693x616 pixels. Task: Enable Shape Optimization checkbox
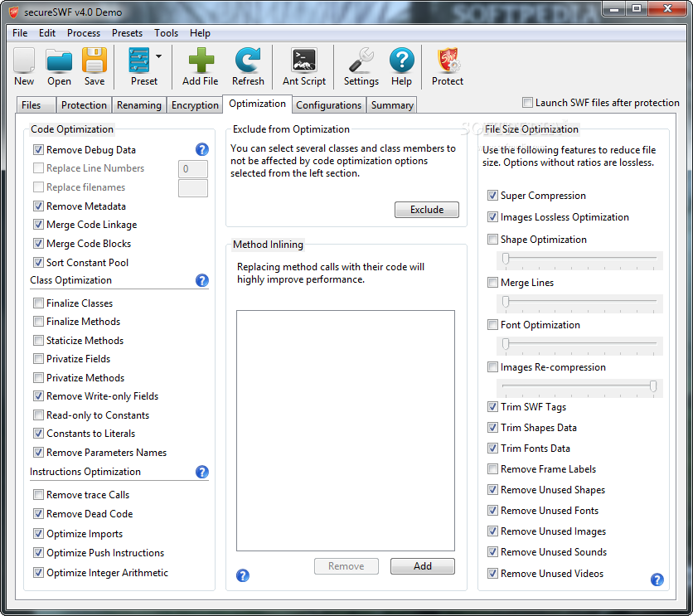pos(492,239)
